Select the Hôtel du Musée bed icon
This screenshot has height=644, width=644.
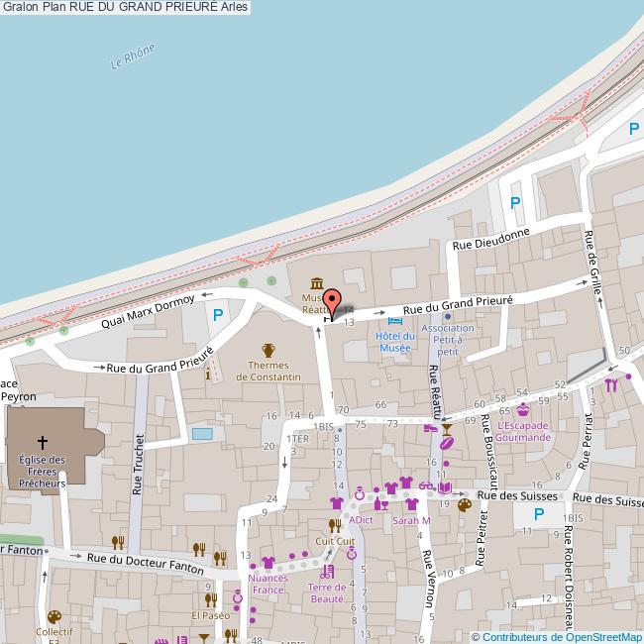point(396,321)
